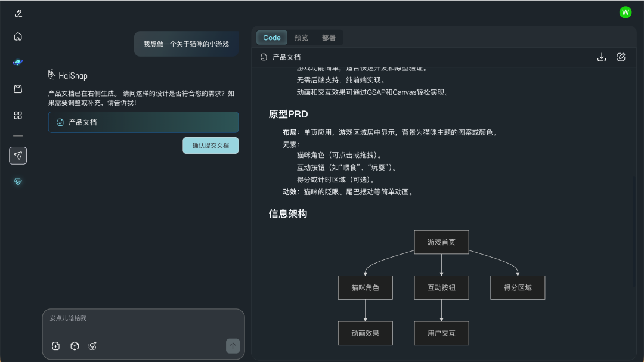This screenshot has width=644, height=362.
Task: Click the line starting with 动效
Action: [348, 192]
